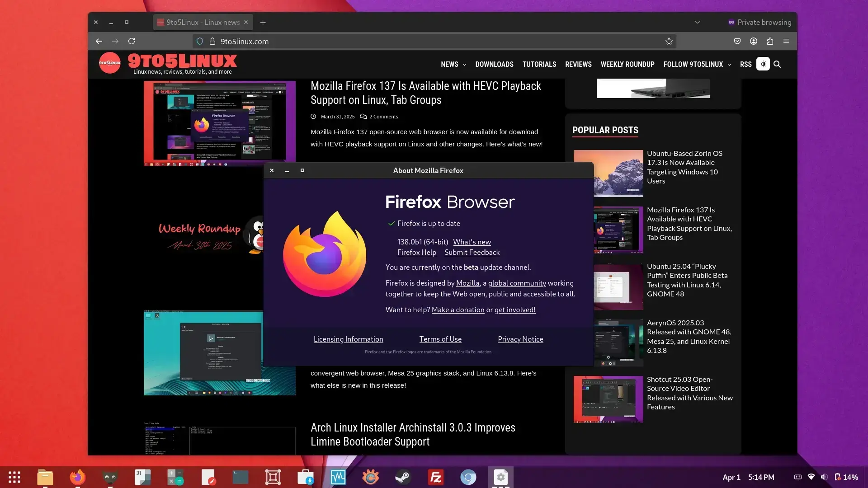868x488 pixels.
Task: Select the 9to5Linux - Linux news tab
Action: [203, 22]
